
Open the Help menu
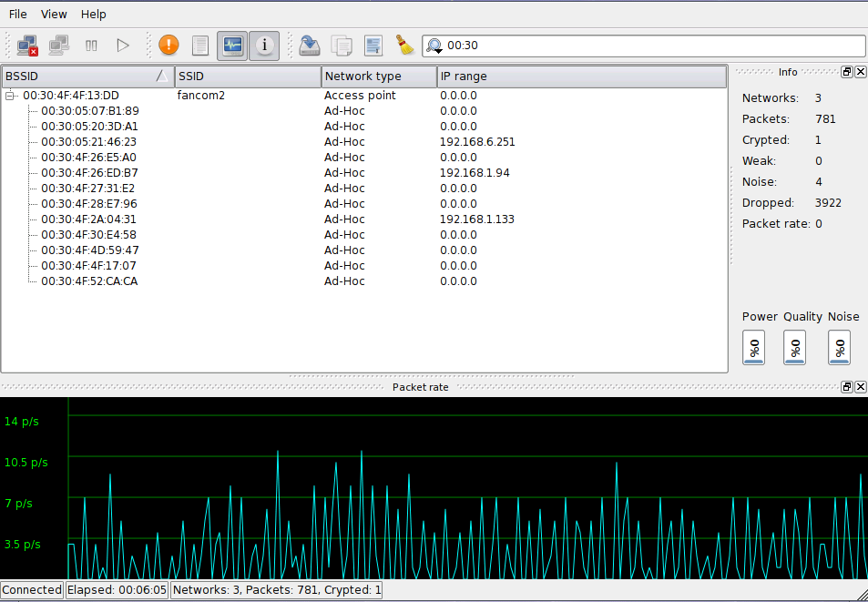93,15
